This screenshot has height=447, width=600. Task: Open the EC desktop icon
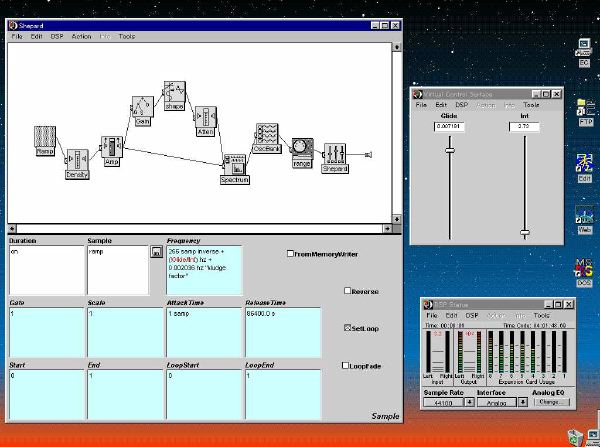pos(584,53)
